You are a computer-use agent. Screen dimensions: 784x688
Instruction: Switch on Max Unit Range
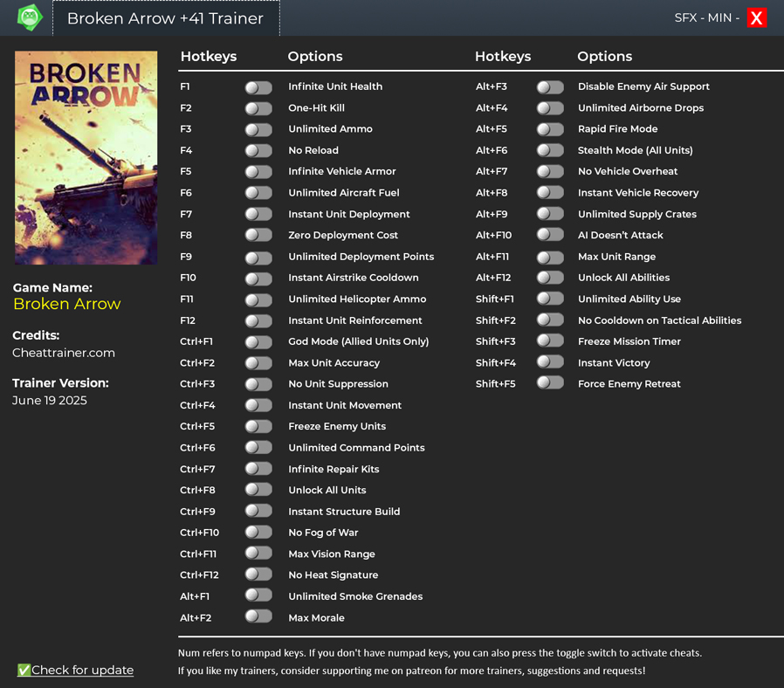coord(550,258)
